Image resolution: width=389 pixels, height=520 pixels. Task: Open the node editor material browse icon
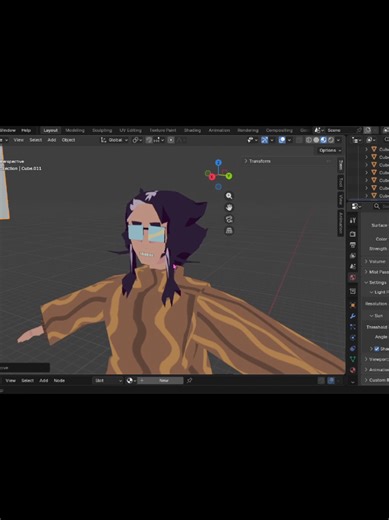pyautogui.click(x=131, y=380)
